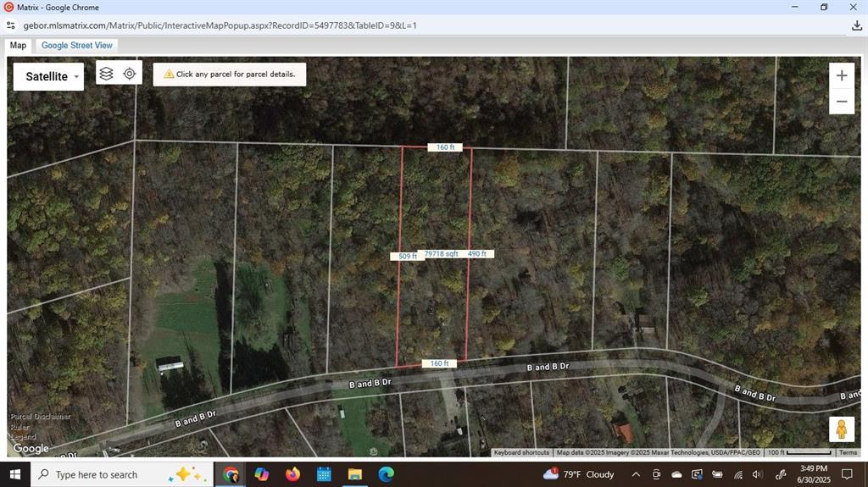Screen dimensions: 868x487
Task: Click Keyboard shortcuts on the map
Action: pos(521,452)
